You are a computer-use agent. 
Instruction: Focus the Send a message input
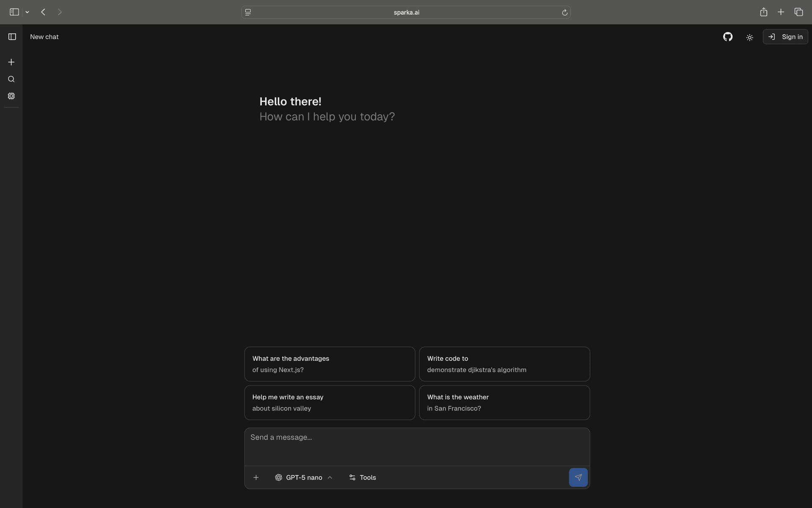[x=417, y=444]
